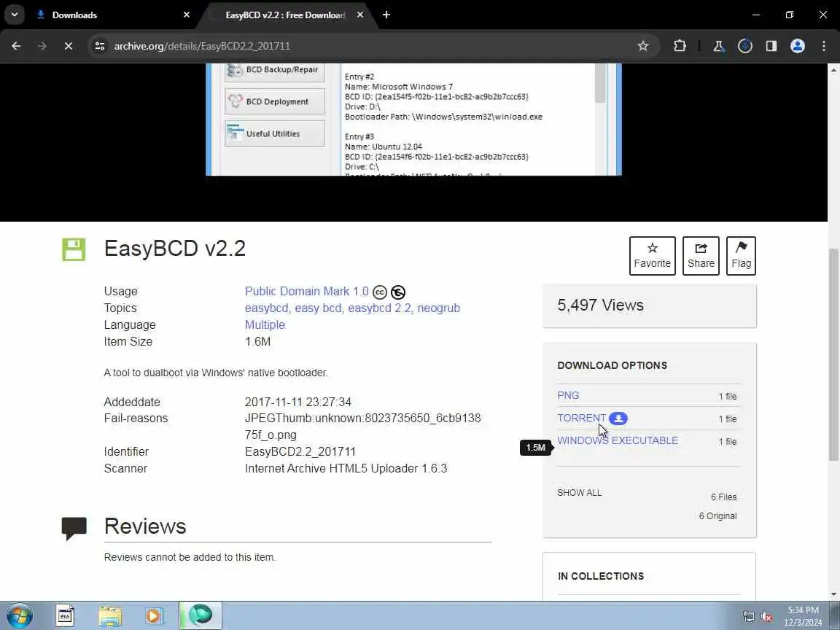
Task: Click the Internet Archive HTML5 Uploader 1.6.3 text
Action: point(346,468)
